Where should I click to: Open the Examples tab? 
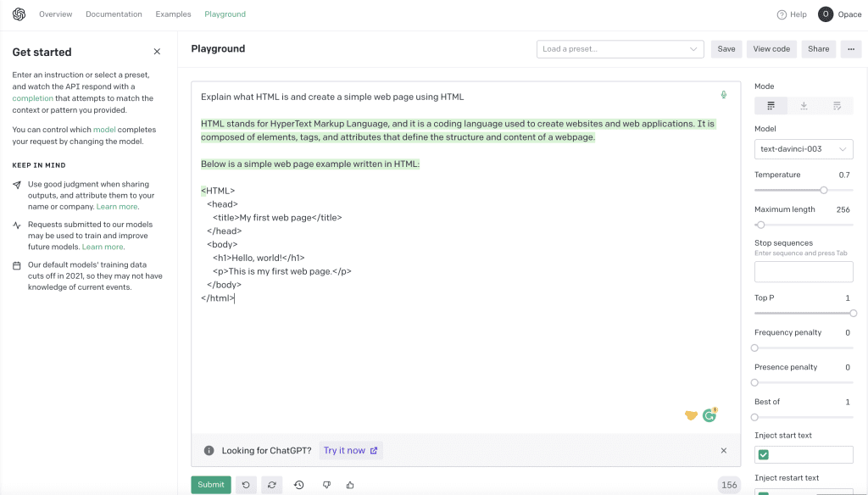pyautogui.click(x=173, y=14)
